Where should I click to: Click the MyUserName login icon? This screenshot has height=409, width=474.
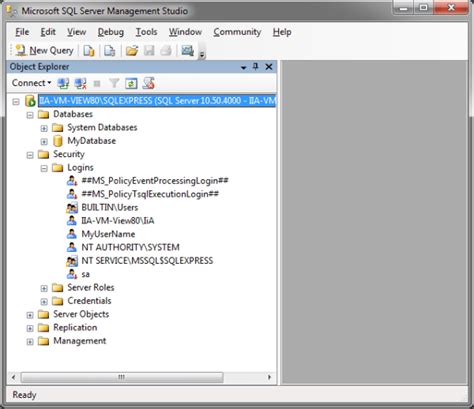click(72, 234)
